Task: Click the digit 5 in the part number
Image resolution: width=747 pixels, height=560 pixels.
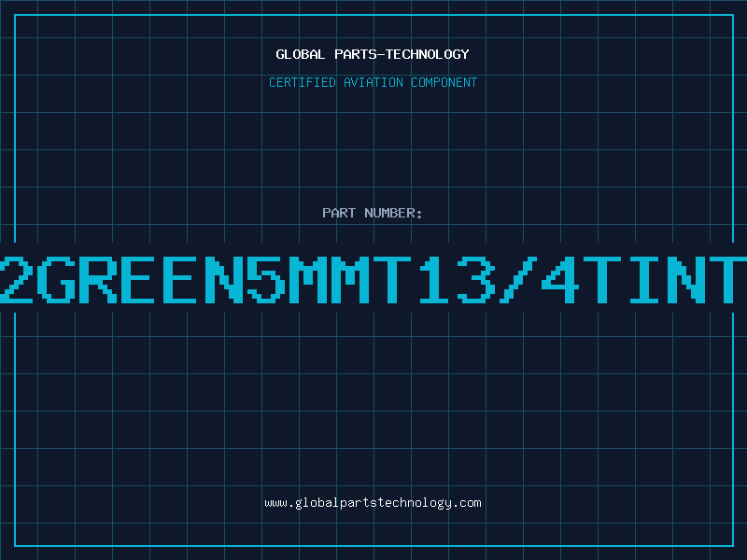Action: pyautogui.click(x=266, y=279)
